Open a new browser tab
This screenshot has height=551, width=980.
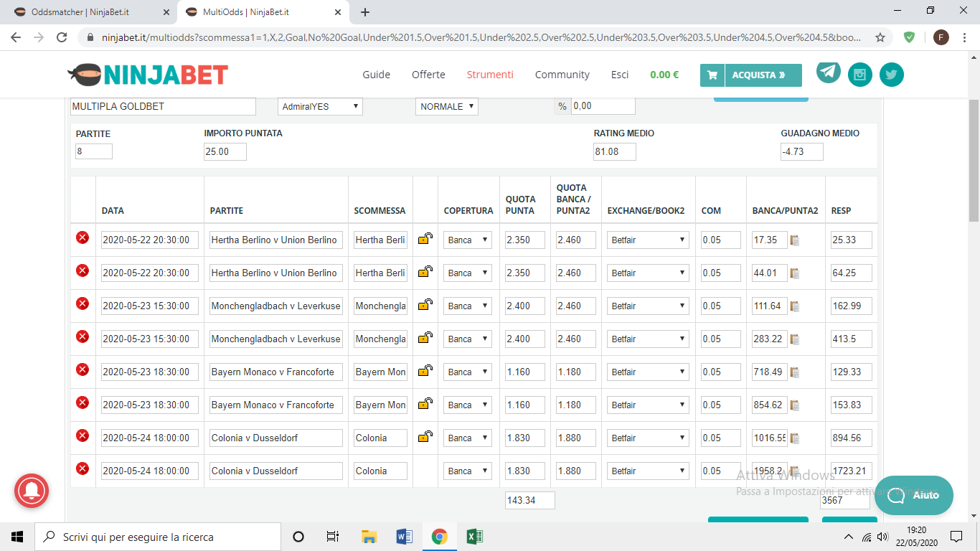[x=365, y=12]
